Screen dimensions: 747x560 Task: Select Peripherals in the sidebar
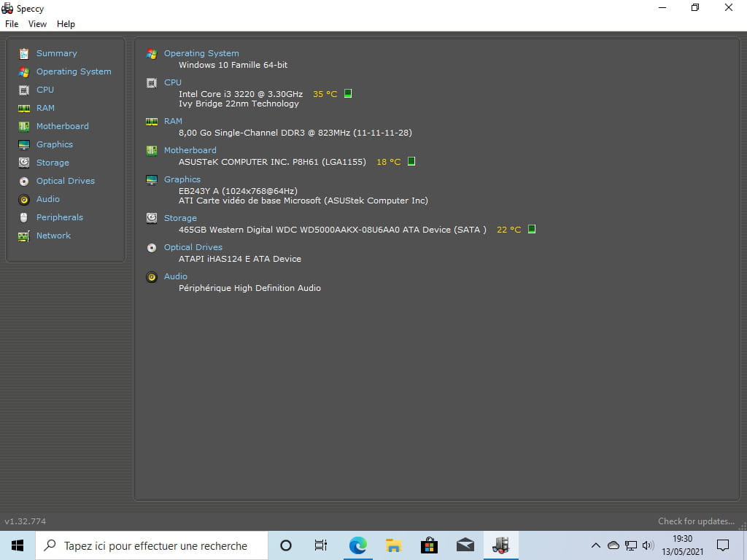tap(60, 217)
